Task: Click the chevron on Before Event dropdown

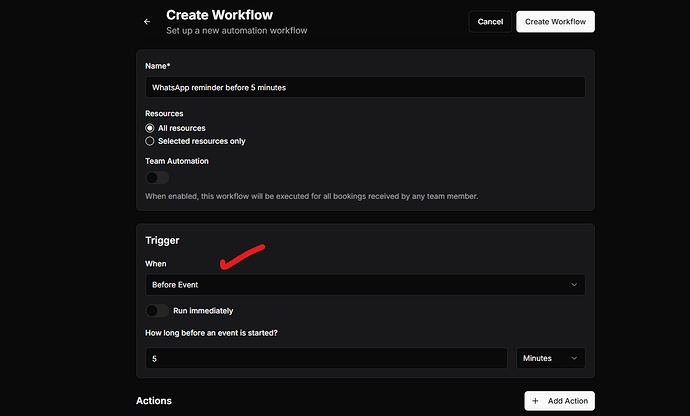Action: [x=574, y=285]
